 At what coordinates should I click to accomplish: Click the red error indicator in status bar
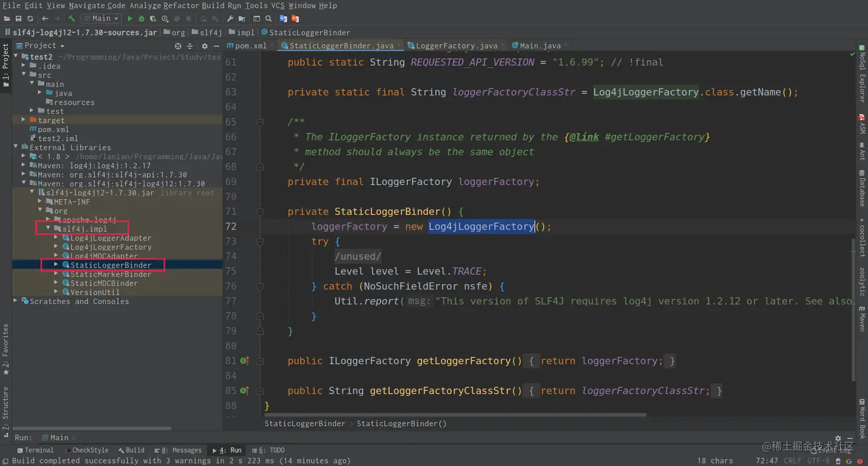coord(859,461)
